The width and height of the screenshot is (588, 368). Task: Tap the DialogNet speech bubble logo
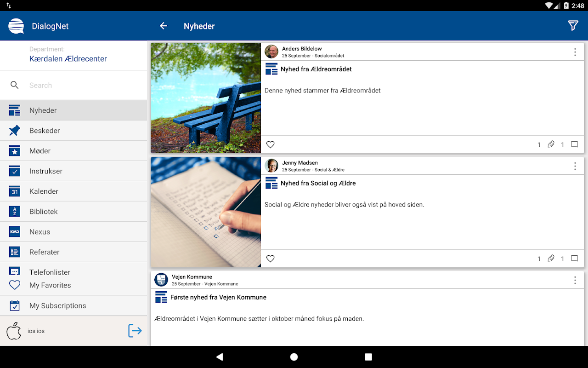click(16, 26)
